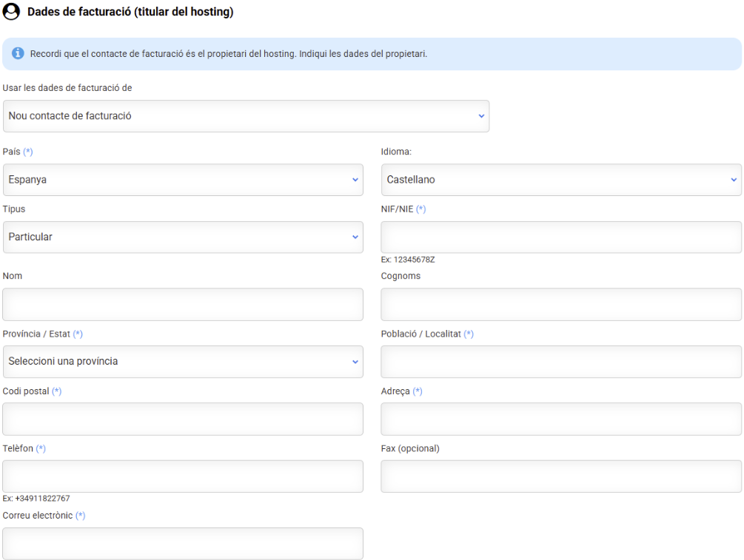744x560 pixels.
Task: Focus the Adreça input field
Action: pyautogui.click(x=560, y=419)
